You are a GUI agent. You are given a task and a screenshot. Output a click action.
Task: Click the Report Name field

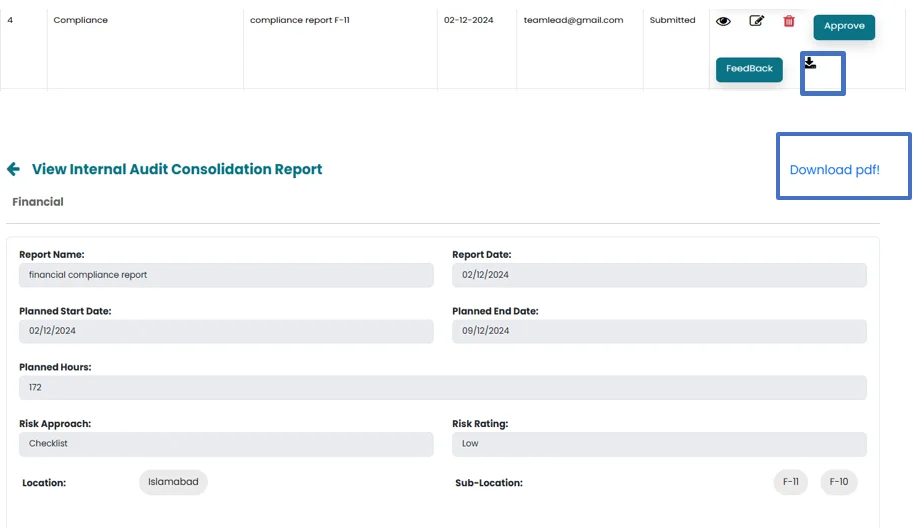point(225,275)
